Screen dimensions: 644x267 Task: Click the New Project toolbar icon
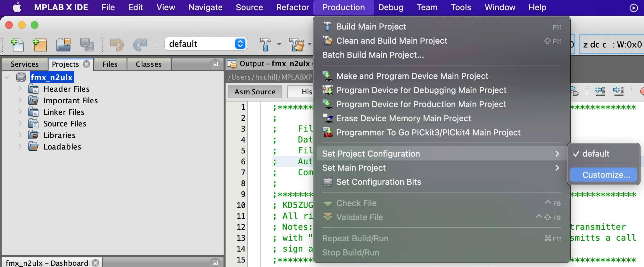tap(40, 44)
